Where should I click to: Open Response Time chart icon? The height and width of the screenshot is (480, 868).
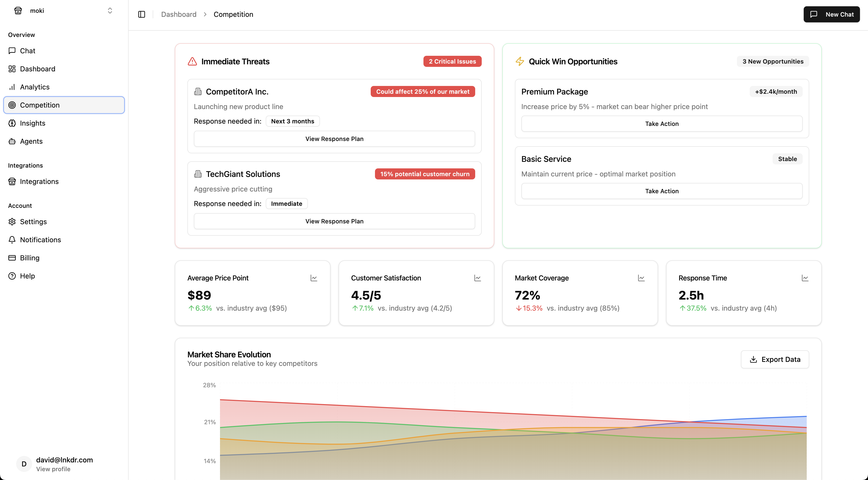click(x=805, y=278)
